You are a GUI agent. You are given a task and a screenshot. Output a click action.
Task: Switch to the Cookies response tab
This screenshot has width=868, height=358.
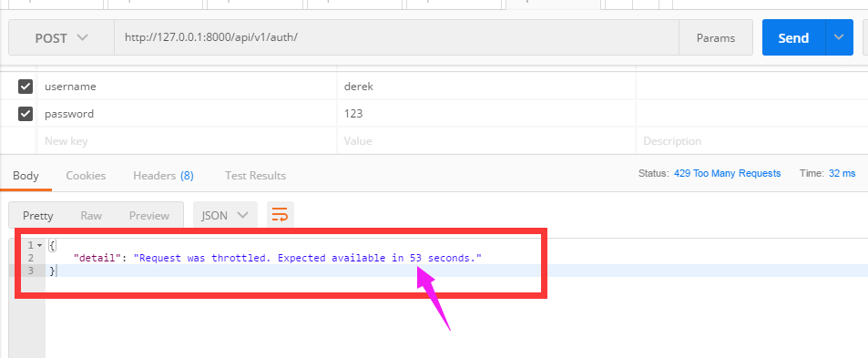click(86, 176)
